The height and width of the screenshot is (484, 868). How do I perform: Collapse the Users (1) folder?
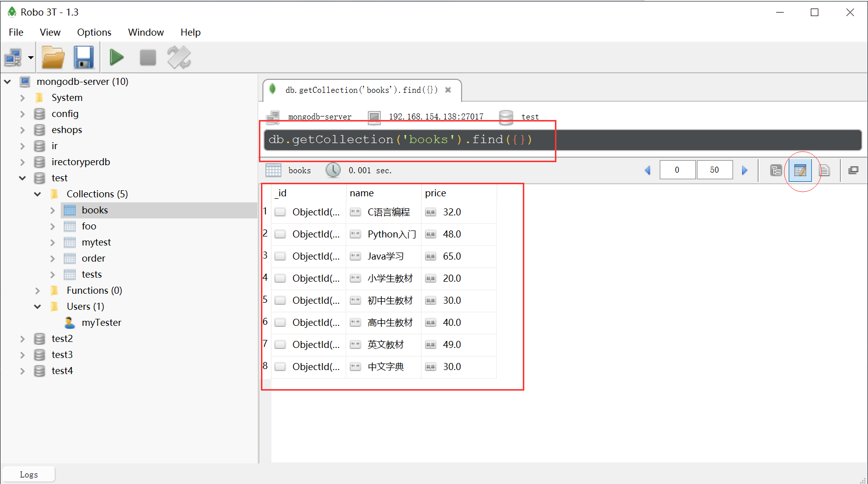point(38,306)
